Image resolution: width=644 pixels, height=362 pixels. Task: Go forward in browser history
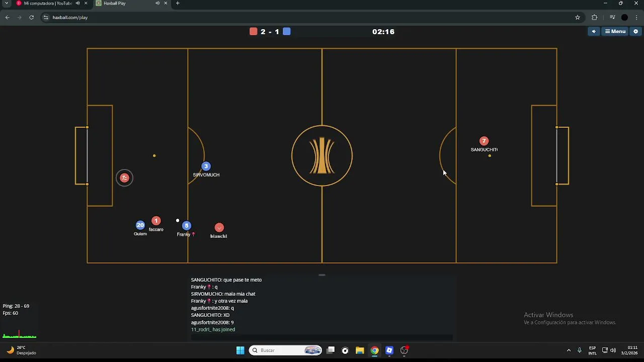pyautogui.click(x=20, y=17)
